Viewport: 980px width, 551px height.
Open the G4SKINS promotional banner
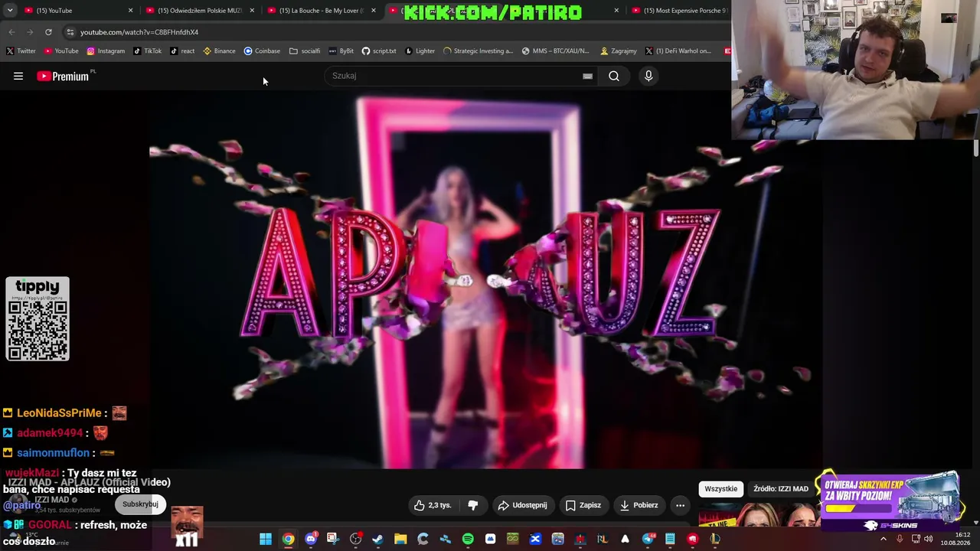click(890, 500)
